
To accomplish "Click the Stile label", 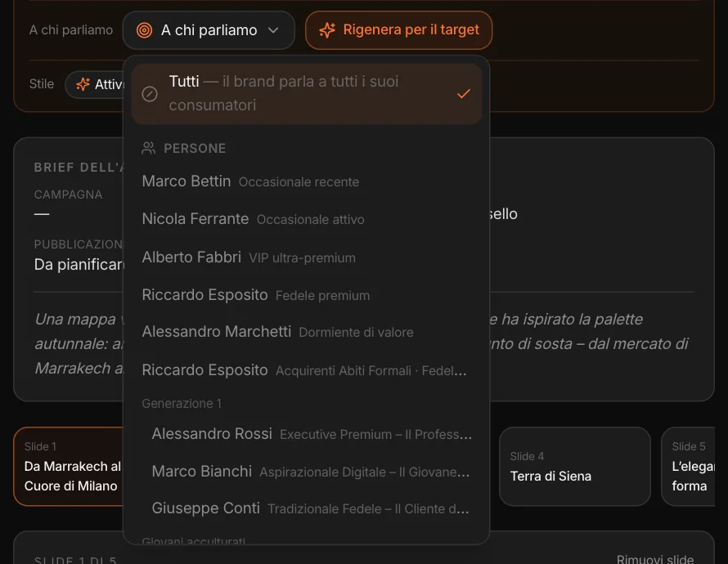I will click(42, 84).
